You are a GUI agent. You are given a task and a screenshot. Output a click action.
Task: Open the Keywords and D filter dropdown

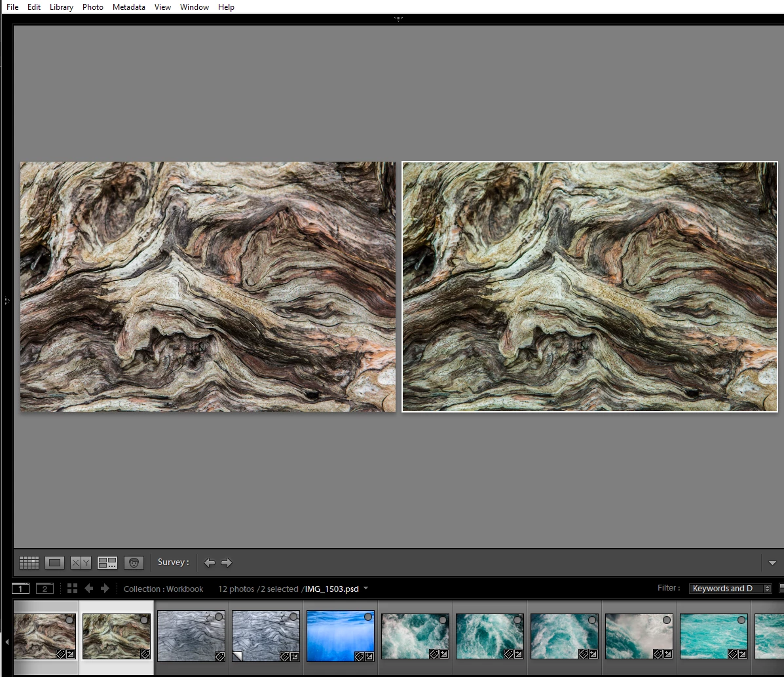[731, 589]
